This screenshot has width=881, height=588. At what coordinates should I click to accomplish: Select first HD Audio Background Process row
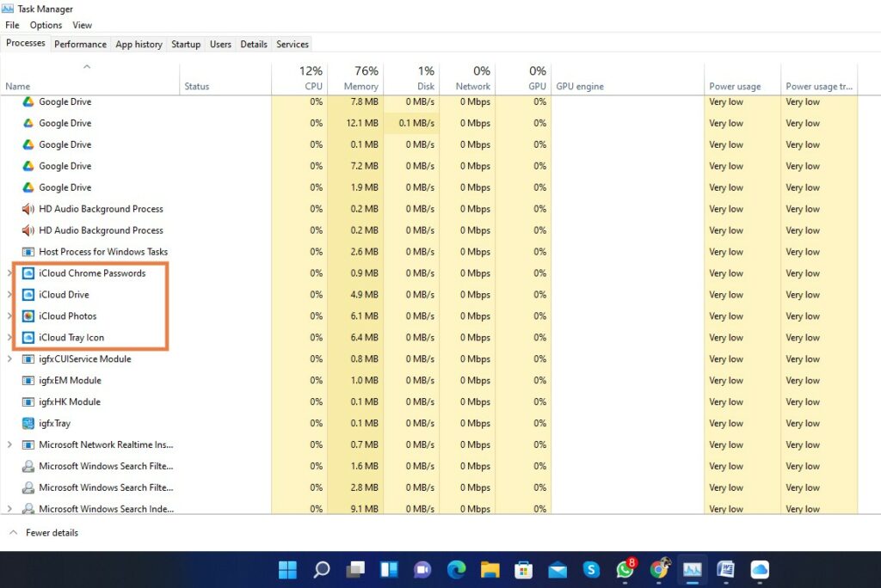pyautogui.click(x=429, y=209)
